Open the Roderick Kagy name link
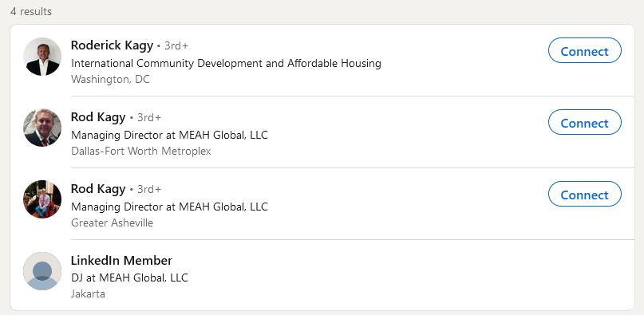The height and width of the screenshot is (315, 644). click(113, 45)
